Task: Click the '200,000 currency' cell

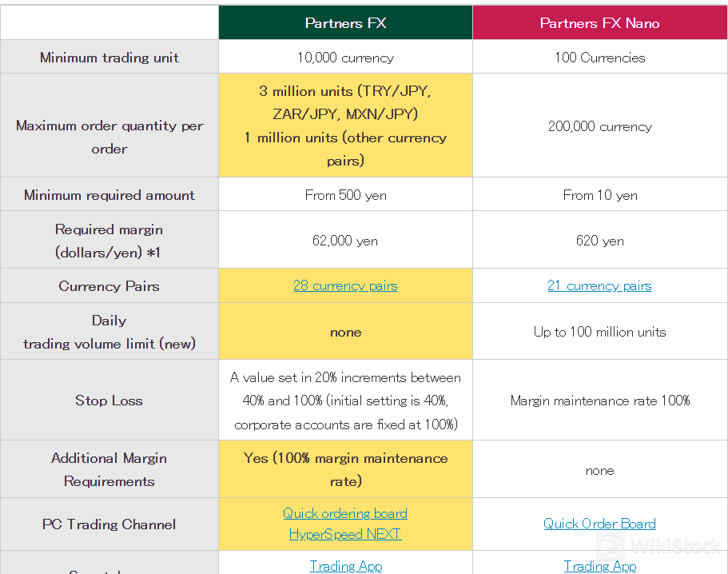Action: click(600, 126)
